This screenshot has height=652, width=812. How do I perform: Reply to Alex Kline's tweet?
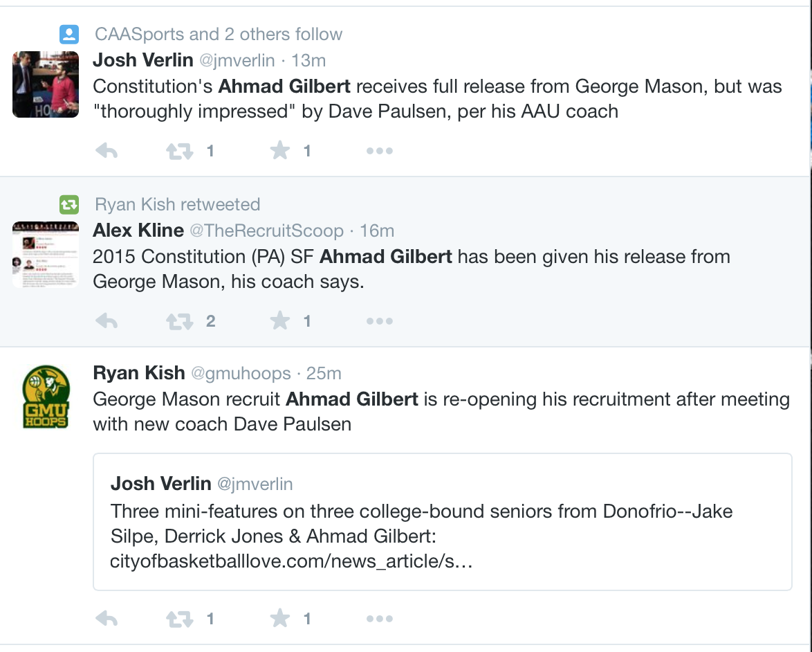pos(107,321)
